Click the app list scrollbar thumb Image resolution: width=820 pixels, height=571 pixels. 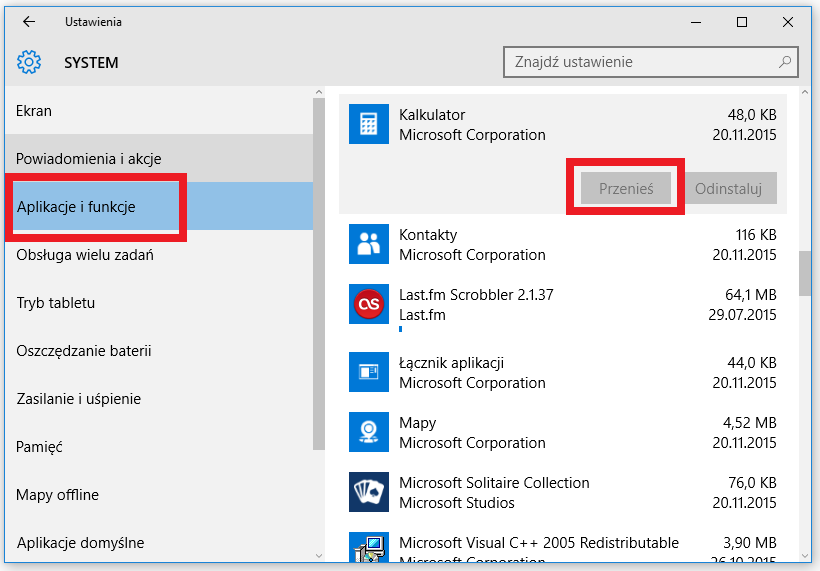[x=805, y=273]
